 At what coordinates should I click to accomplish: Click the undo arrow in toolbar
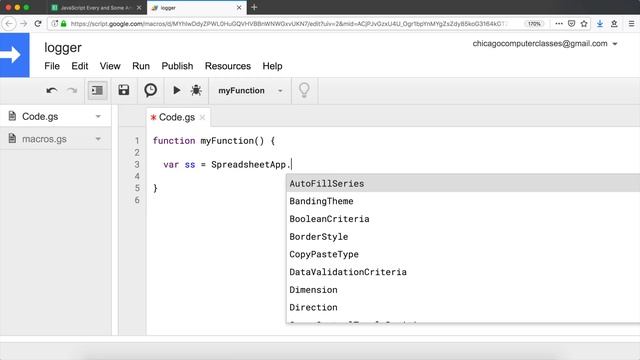(51, 91)
